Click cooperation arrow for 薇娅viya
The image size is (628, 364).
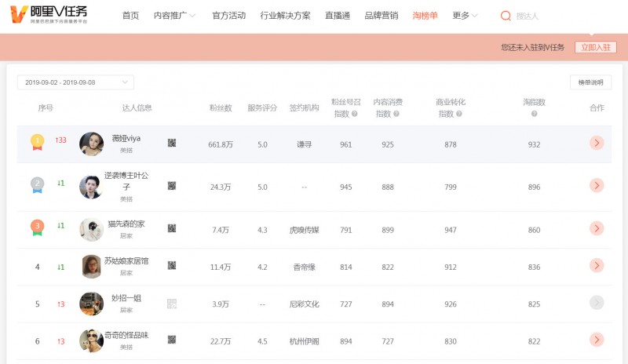pyautogui.click(x=597, y=143)
